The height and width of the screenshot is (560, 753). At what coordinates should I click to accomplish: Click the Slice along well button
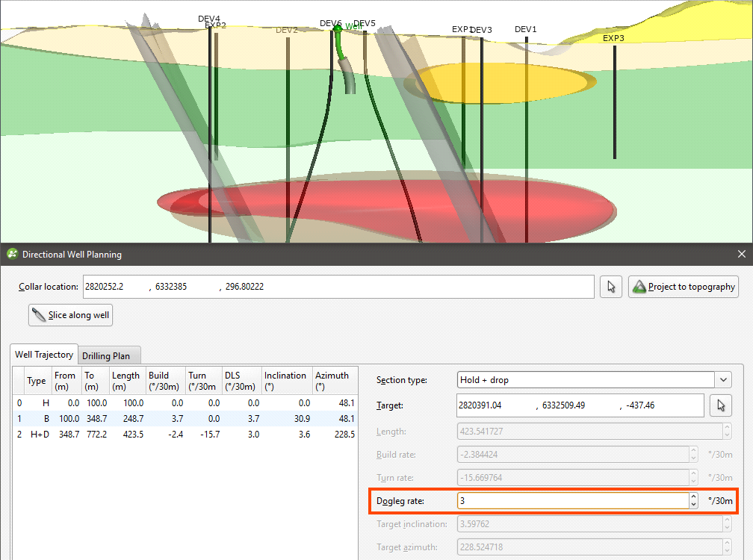pos(70,315)
